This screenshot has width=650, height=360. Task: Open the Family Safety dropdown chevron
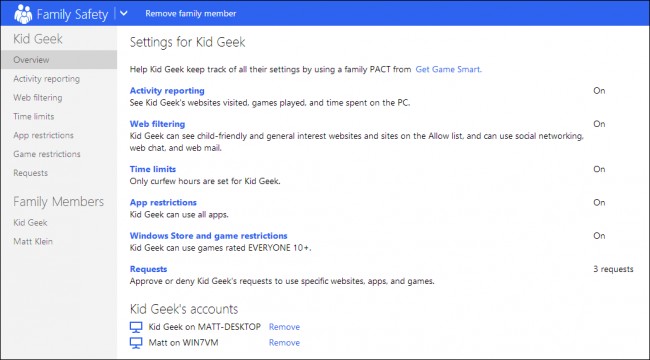[124, 13]
